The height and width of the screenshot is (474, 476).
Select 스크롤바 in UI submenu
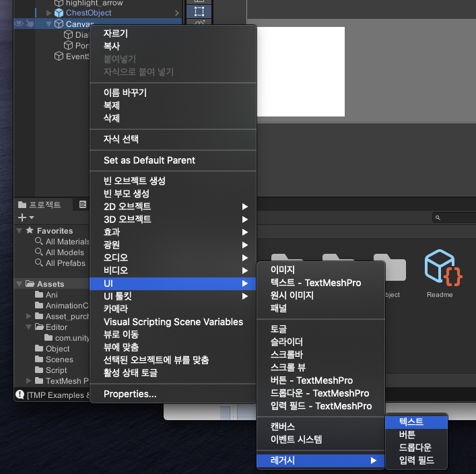coord(321,355)
